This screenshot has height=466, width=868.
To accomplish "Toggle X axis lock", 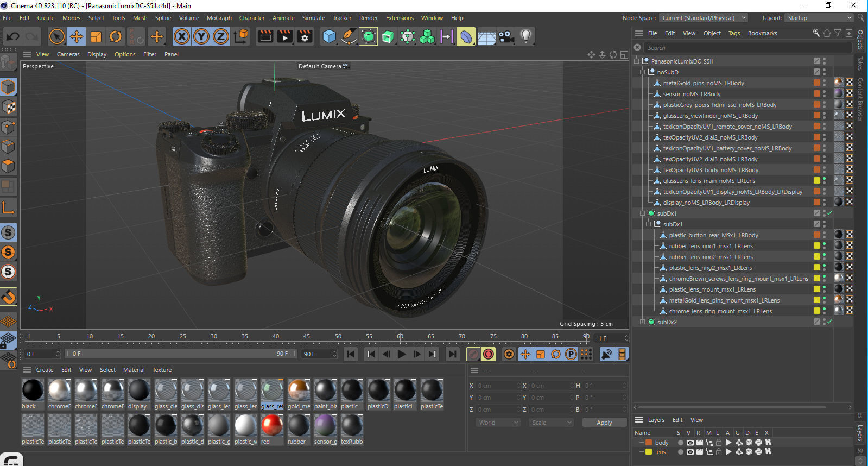I will [x=182, y=36].
